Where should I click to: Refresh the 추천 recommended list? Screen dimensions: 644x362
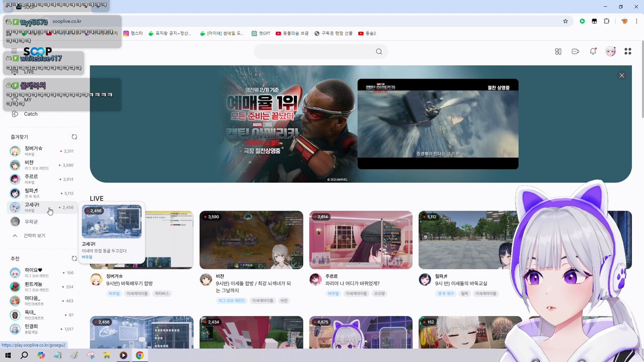pyautogui.click(x=74, y=258)
